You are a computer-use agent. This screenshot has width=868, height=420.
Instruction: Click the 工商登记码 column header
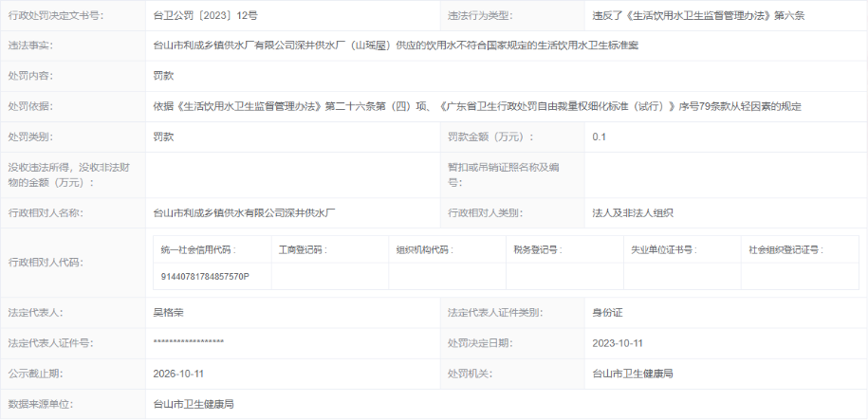pos(302,250)
